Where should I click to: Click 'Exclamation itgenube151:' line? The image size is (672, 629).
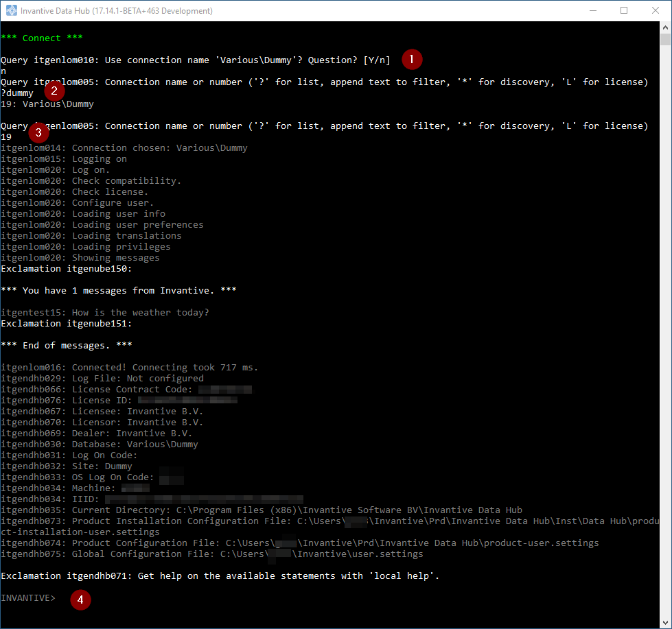(67, 323)
